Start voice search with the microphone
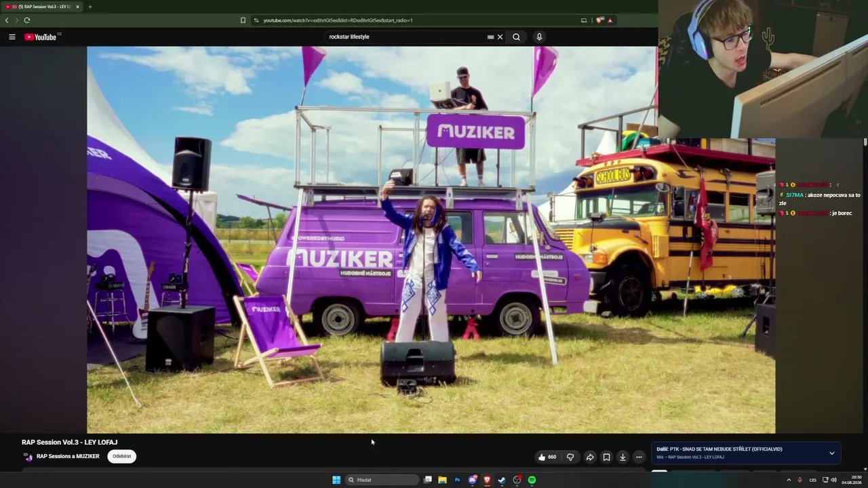868x488 pixels. tap(539, 37)
